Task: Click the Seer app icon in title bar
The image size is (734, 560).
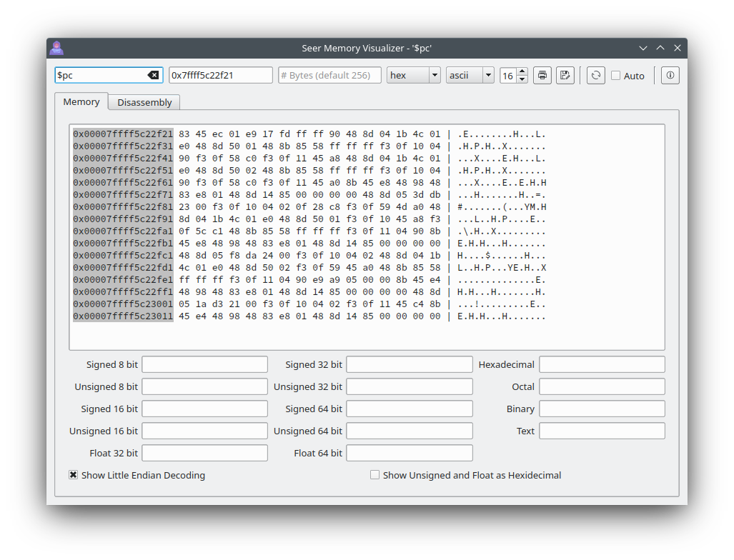Action: pyautogui.click(x=56, y=48)
